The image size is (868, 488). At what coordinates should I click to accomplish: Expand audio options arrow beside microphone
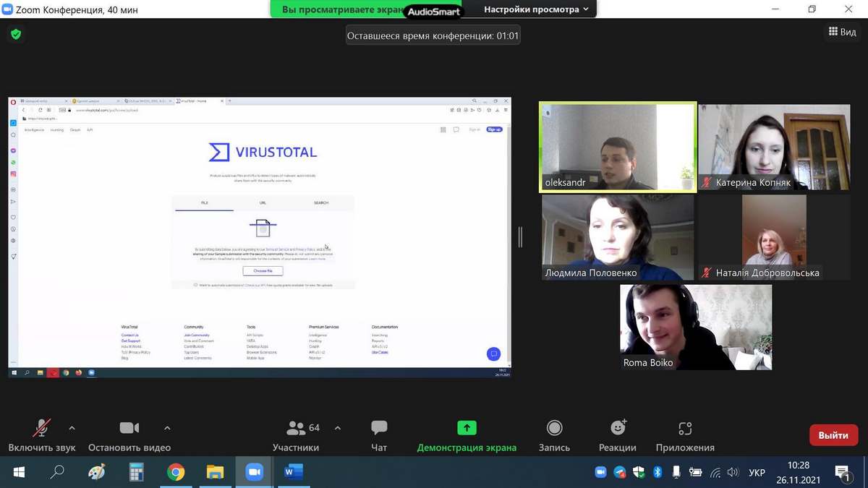(x=72, y=428)
